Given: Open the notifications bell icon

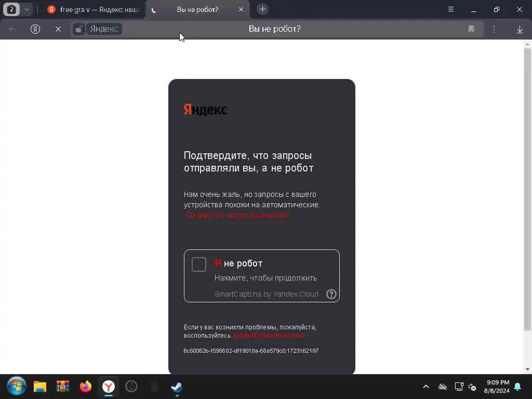Looking at the screenshot, I should pyautogui.click(x=518, y=387).
